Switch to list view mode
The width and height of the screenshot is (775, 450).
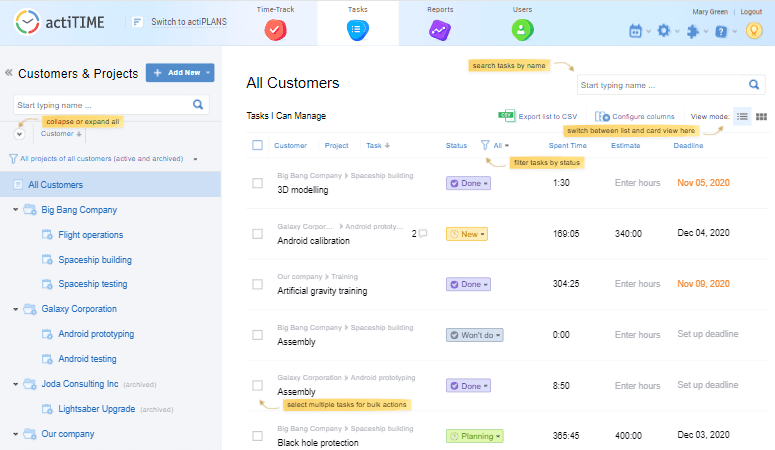(742, 117)
